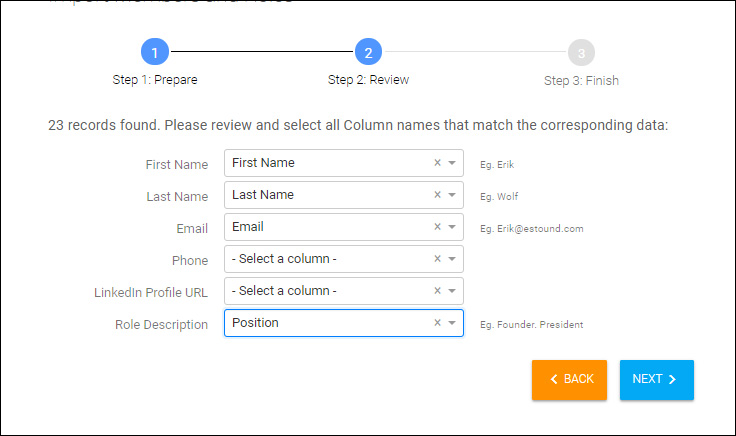Viewport: 736px width, 436px height.
Task: Clear the Role Description Position selection
Action: coord(437,322)
